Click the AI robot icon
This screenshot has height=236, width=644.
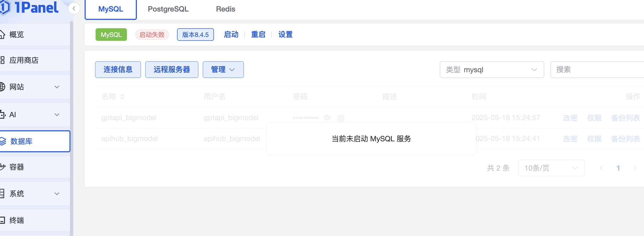[2, 114]
